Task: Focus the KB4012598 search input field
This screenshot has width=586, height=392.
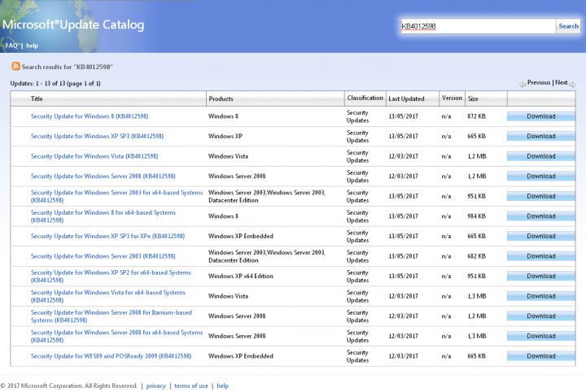Action: point(478,26)
